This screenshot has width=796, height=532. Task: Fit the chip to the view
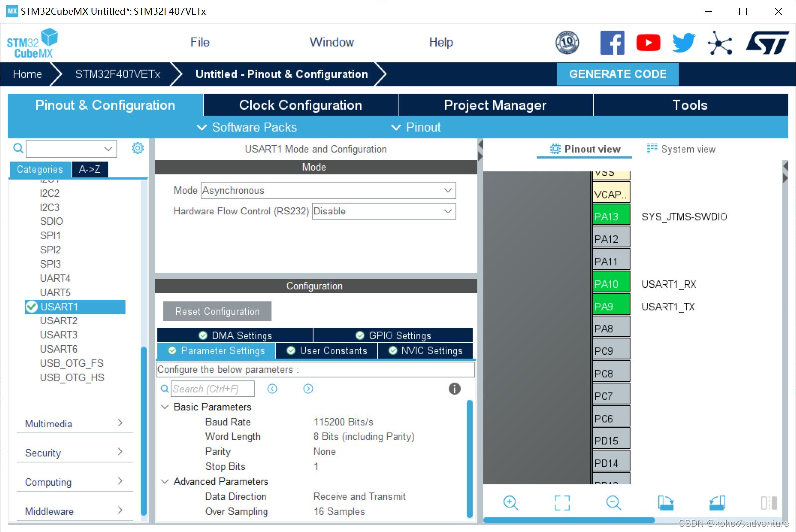click(x=562, y=503)
